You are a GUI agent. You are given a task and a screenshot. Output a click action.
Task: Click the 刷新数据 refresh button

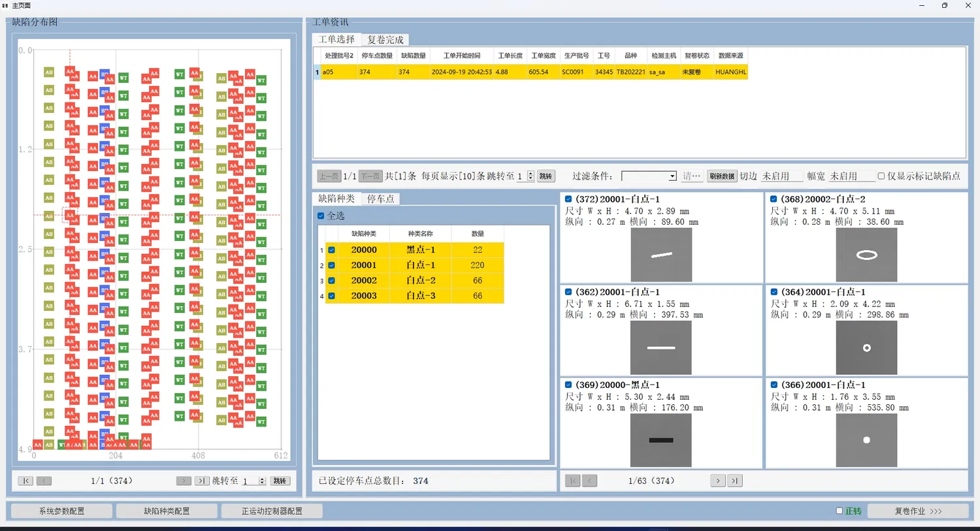click(722, 176)
